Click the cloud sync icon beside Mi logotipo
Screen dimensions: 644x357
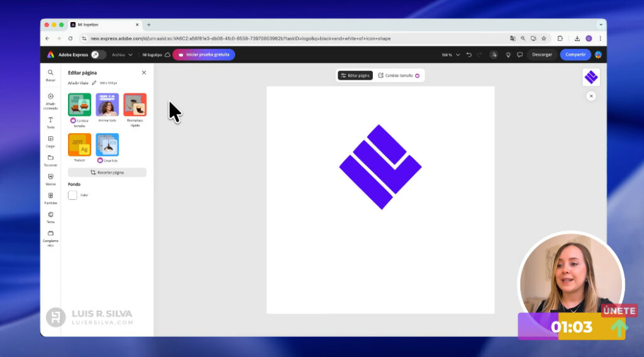click(167, 55)
